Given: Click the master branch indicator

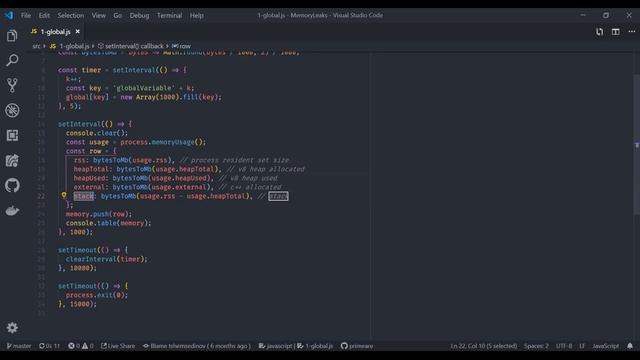Looking at the screenshot, I should pyautogui.click(x=19, y=346).
